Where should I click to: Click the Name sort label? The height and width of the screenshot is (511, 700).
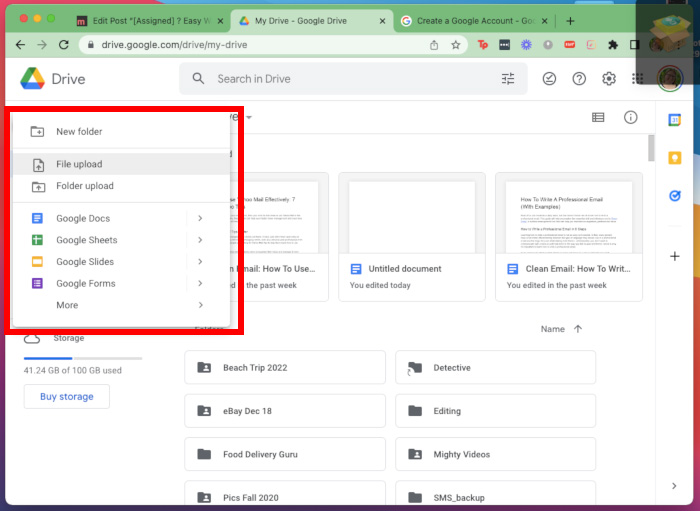point(553,329)
